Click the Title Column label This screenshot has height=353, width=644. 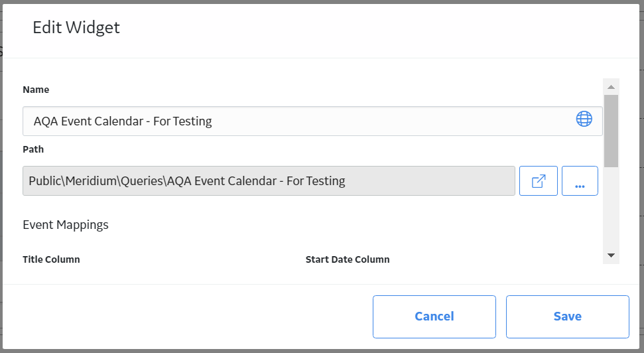51,259
